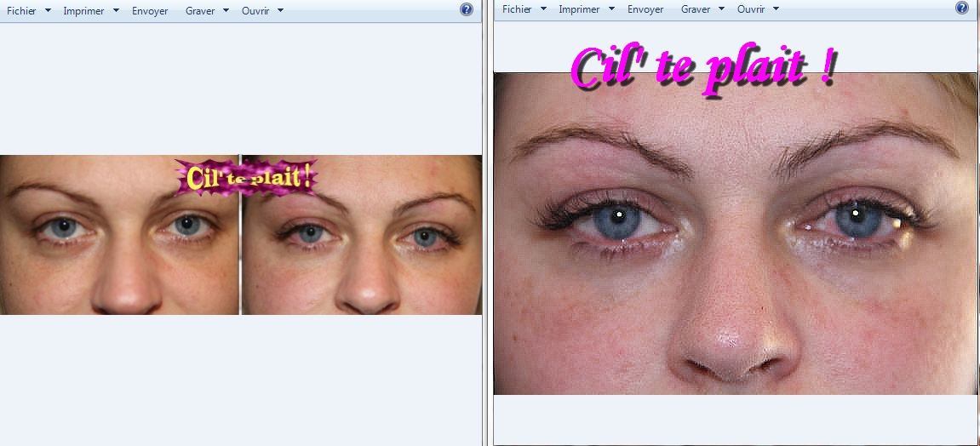Click Envoyer button in left window
The height and width of the screenshot is (446, 980).
(x=150, y=11)
